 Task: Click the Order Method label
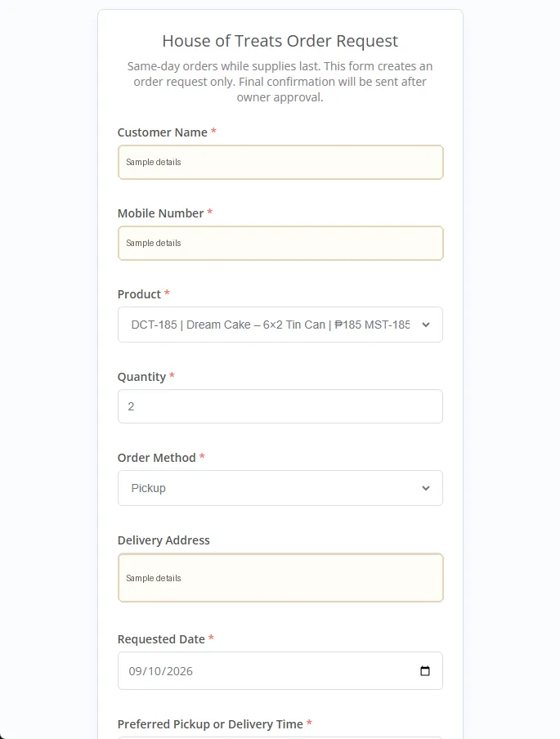pyautogui.click(x=156, y=458)
